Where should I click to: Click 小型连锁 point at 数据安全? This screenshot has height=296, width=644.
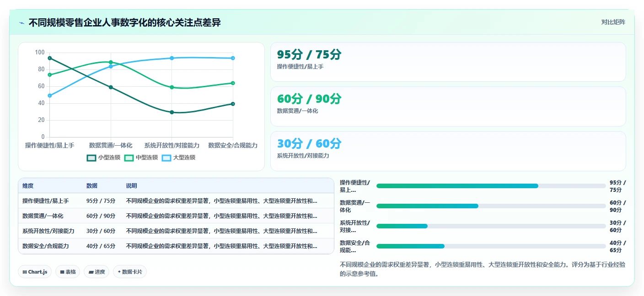point(233,104)
